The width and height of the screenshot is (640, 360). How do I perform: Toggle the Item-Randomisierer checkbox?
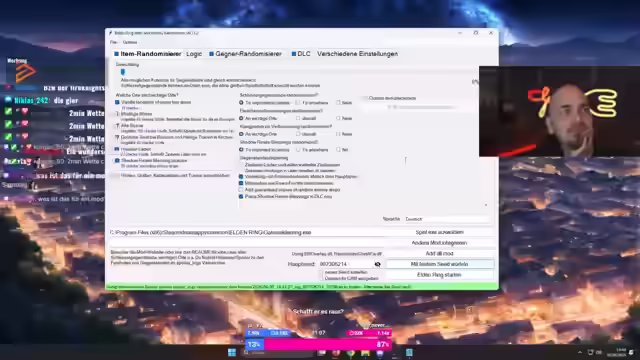tap(116, 54)
